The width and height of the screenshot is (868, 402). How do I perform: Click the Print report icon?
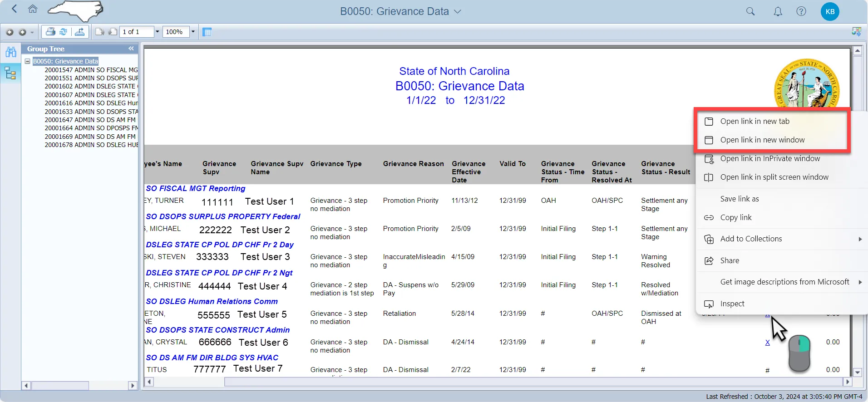pos(50,32)
